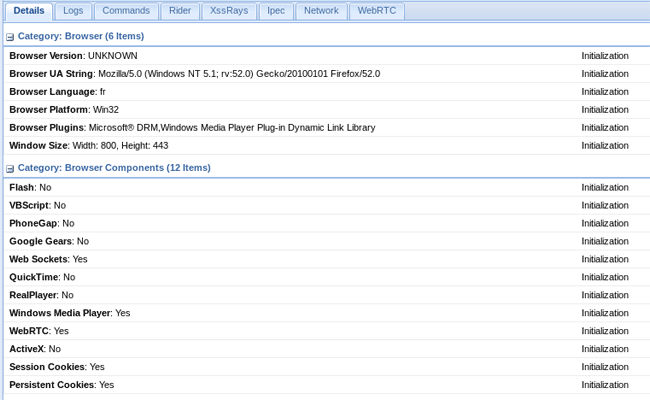Select the Browser Platform: Win32 row
This screenshot has height=400, width=650.
coord(327,110)
